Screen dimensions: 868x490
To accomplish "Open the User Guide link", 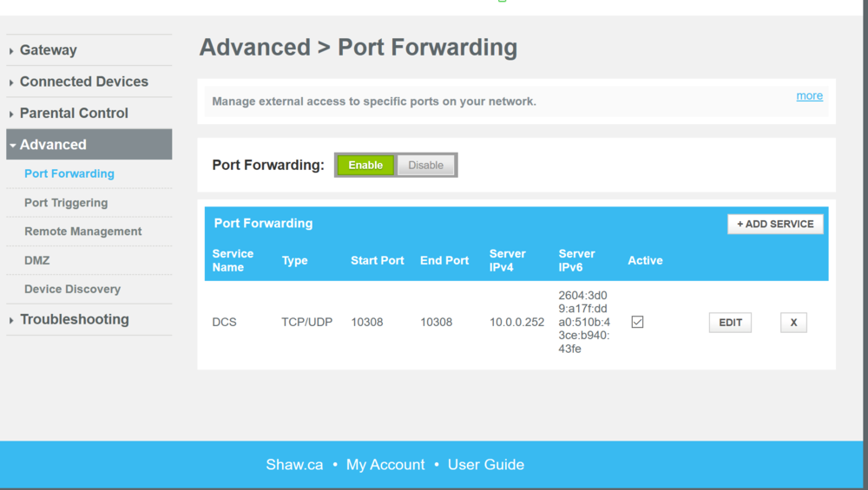I will [x=486, y=465].
